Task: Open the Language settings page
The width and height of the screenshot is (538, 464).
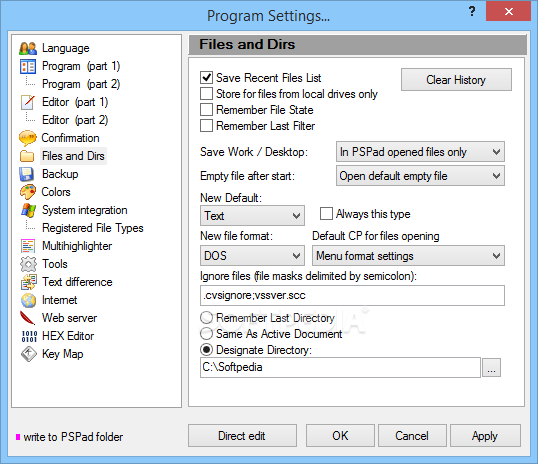Action: click(66, 48)
